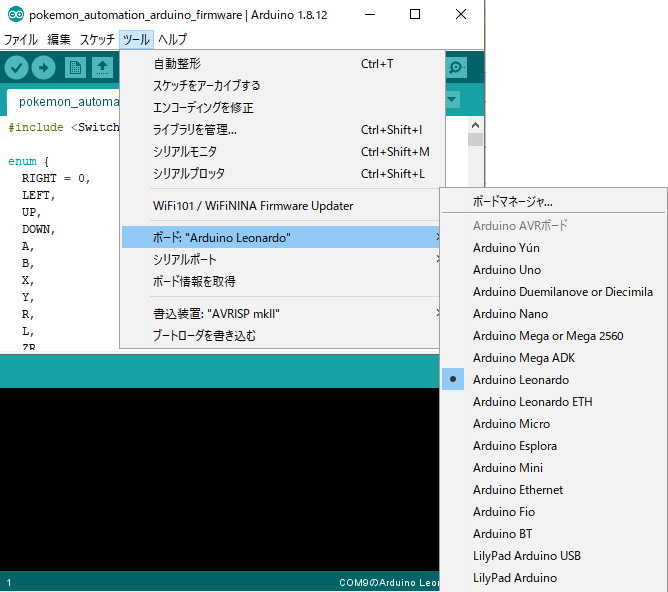Choose エンコーディングを修正
The width and height of the screenshot is (668, 592).
click(x=281, y=108)
